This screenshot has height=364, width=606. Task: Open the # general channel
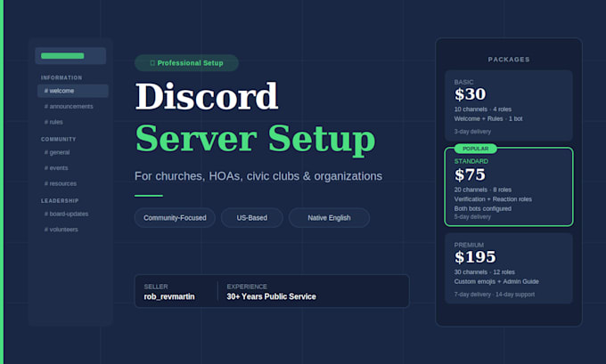coord(57,152)
